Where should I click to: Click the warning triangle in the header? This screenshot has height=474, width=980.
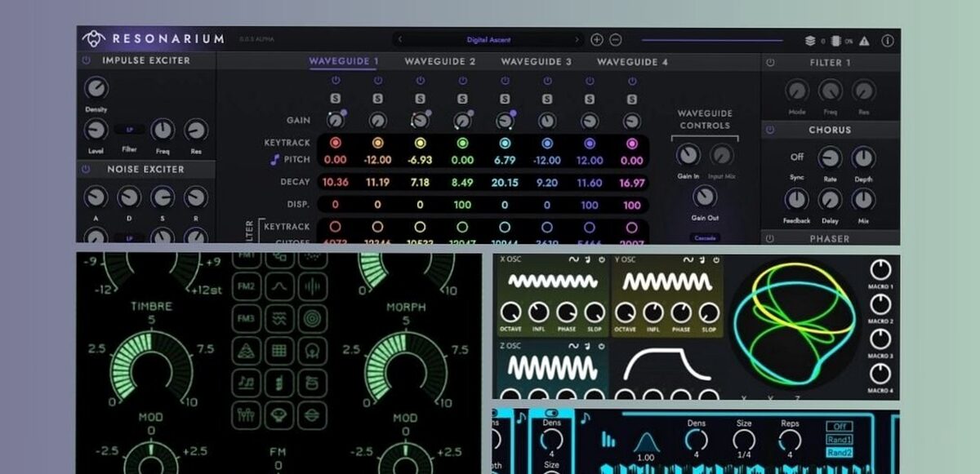[865, 40]
